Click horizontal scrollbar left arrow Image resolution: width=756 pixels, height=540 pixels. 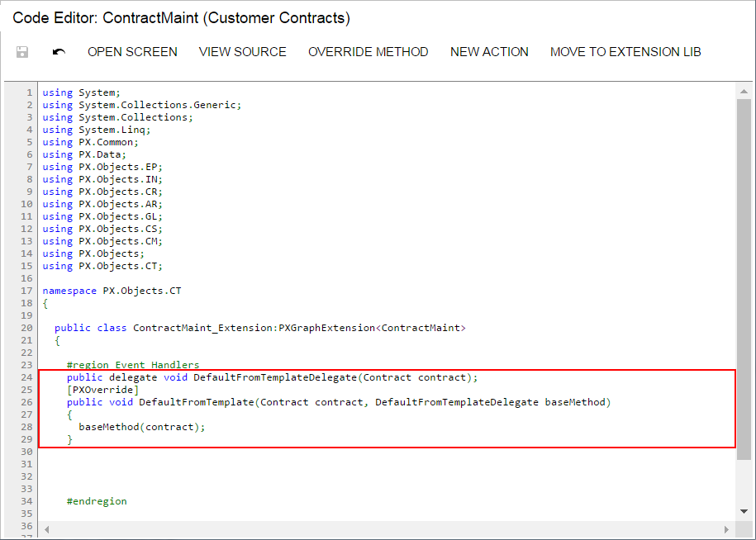46,528
